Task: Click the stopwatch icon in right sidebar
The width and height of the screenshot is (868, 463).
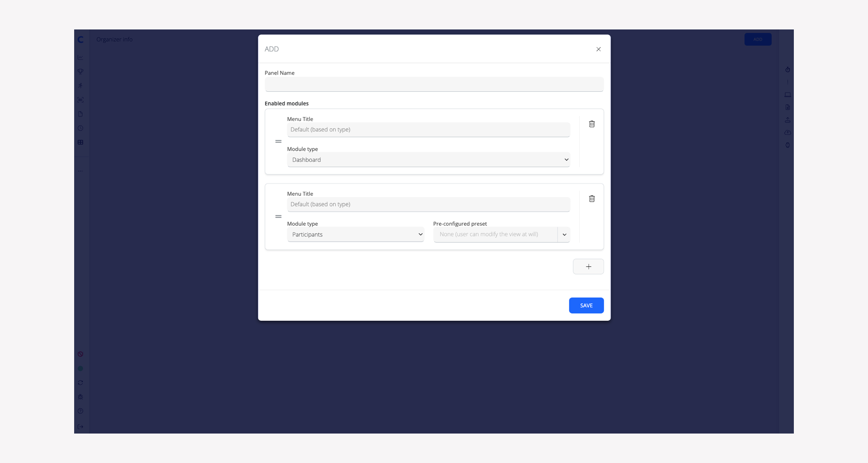Action: pos(788,69)
